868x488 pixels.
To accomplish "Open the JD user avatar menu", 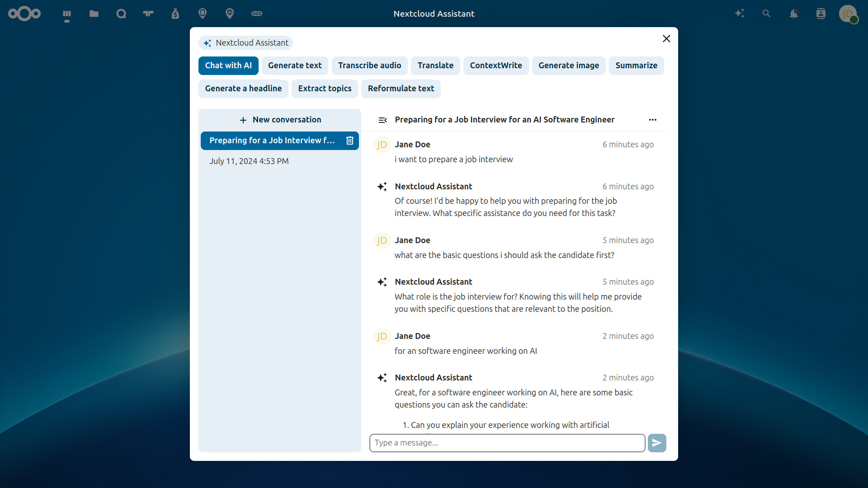I will click(848, 14).
